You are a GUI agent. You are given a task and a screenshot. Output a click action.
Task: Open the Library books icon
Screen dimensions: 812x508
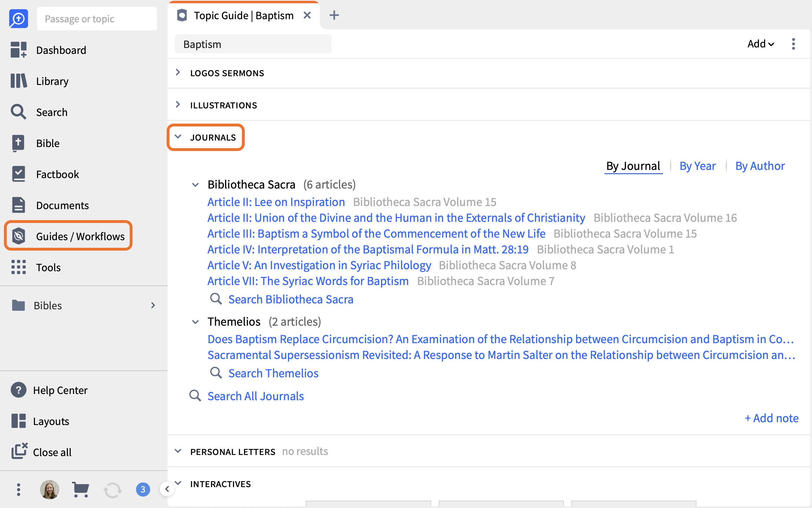tap(18, 81)
